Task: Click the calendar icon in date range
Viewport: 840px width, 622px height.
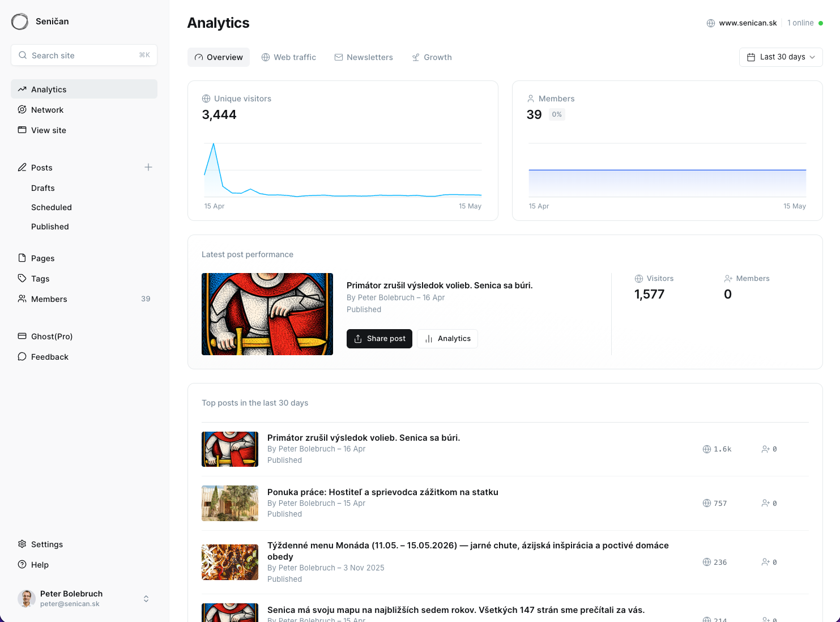Action: point(751,57)
